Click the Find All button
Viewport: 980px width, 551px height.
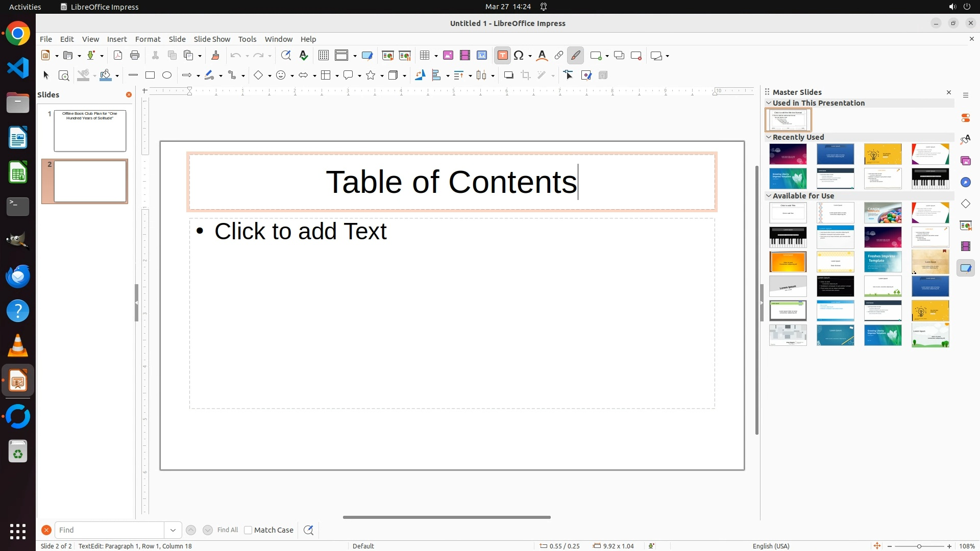point(228,530)
